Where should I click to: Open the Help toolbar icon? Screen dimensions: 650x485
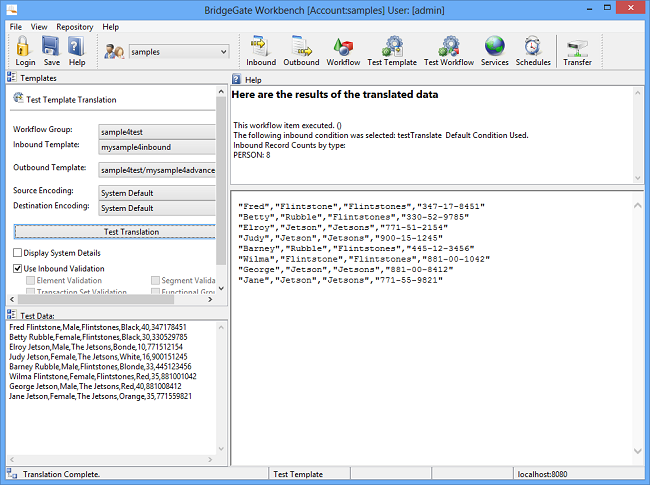coord(76,46)
